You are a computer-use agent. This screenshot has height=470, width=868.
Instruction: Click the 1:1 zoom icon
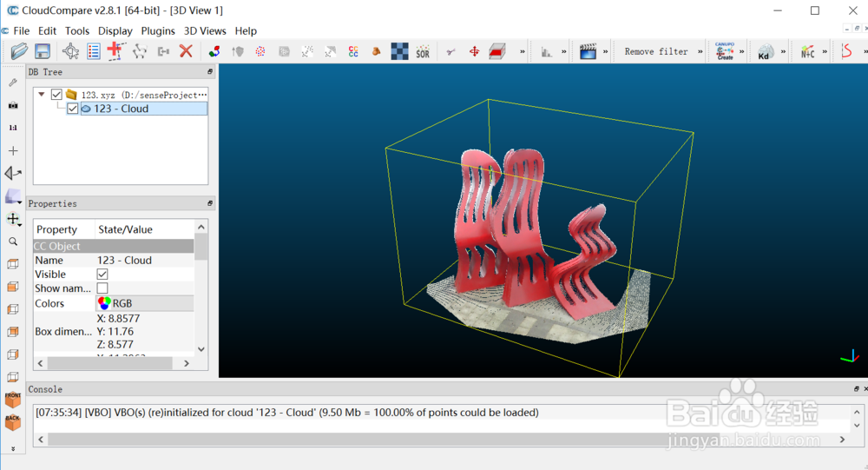pos(13,128)
